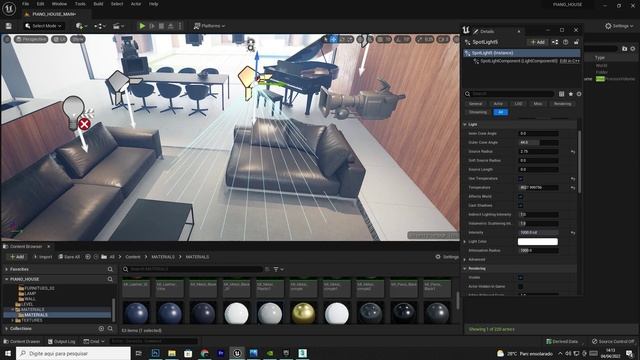Open the Tools menu

(80, 4)
